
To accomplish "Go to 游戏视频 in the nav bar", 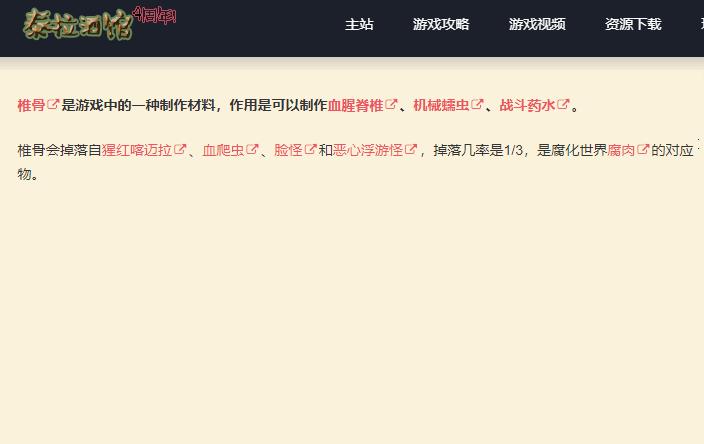I will (537, 24).
